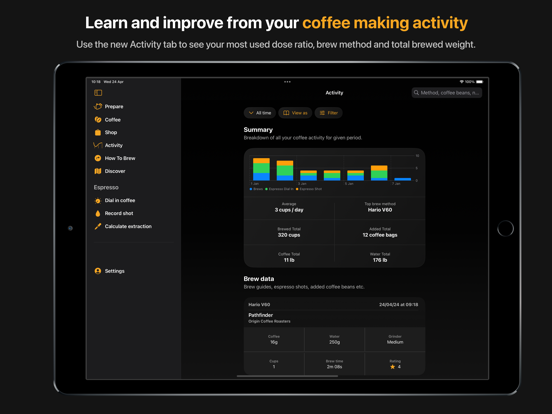Viewport: 552px width, 414px height.
Task: Click the Origin Coffee Roasters label
Action: point(269,321)
